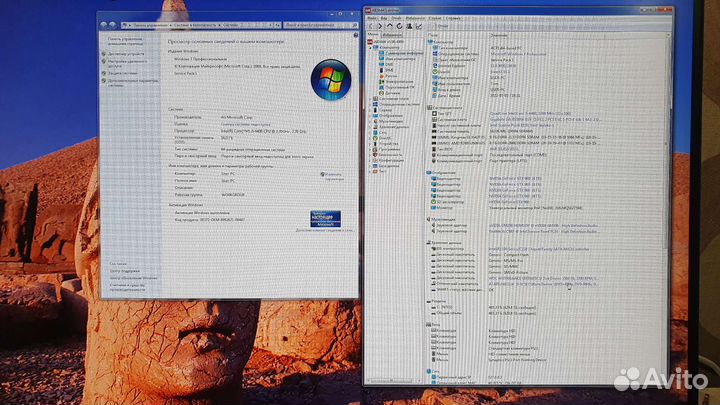
Task: Expand the Операционная система tree node
Action: (x=370, y=104)
